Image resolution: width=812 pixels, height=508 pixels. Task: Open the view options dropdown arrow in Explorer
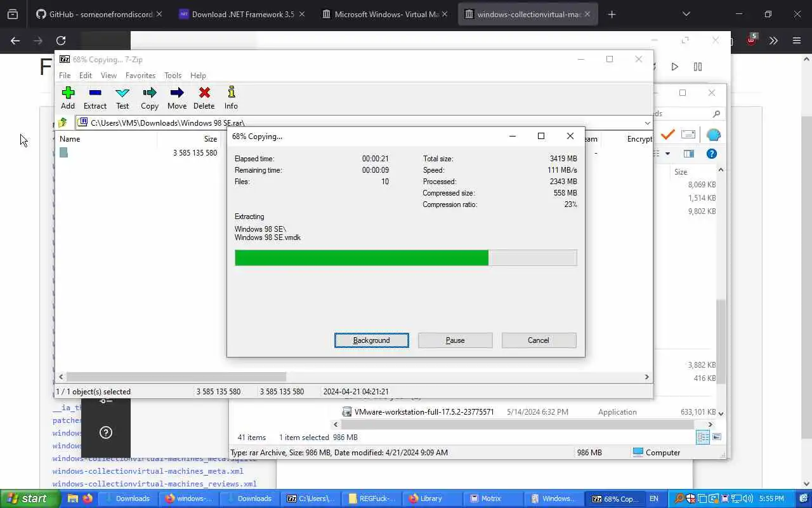pyautogui.click(x=667, y=154)
